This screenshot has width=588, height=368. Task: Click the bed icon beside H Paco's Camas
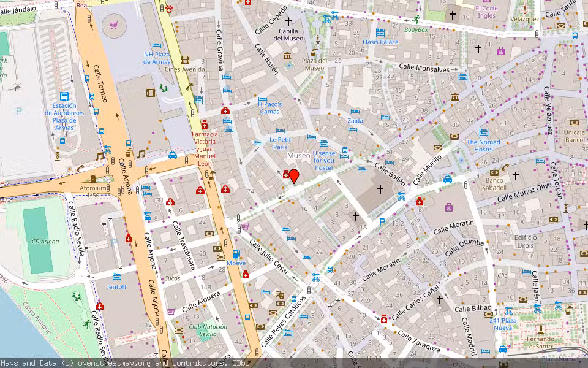coord(262,99)
